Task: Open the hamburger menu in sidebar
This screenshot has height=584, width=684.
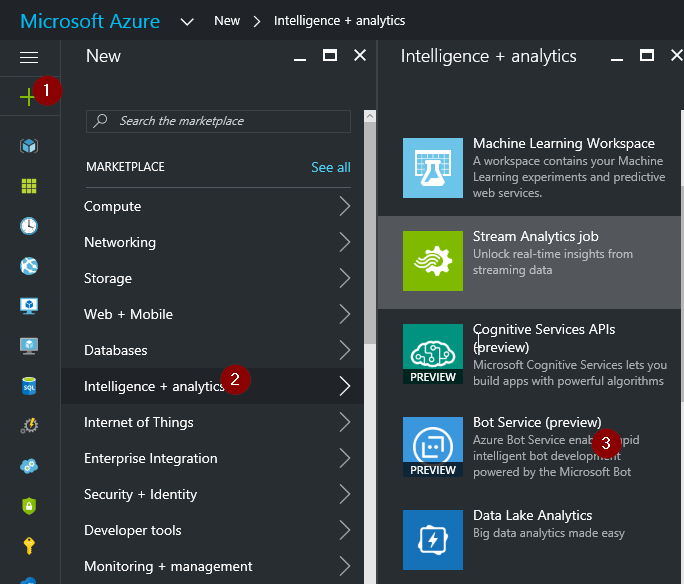Action: tap(29, 58)
